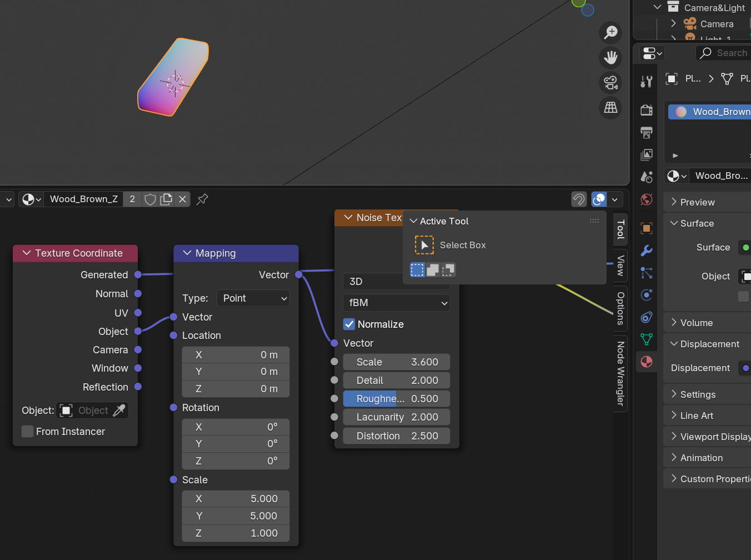Toggle fake user shield for Wood_Brown_Z
The height and width of the screenshot is (560, 751).
tap(150, 199)
